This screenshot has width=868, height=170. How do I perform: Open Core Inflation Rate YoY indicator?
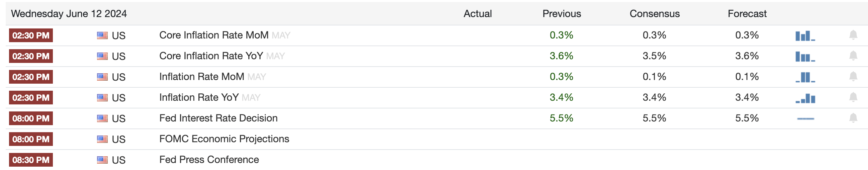(x=211, y=56)
